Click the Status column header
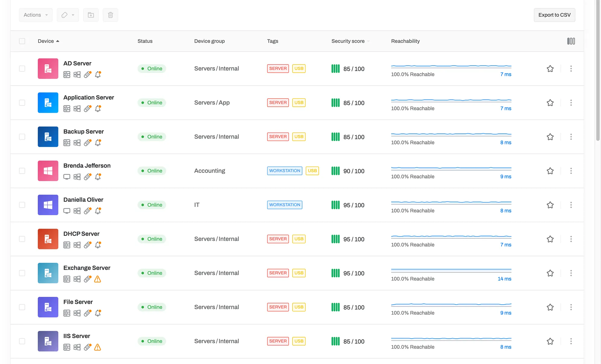Screen dimensions: 601x364 click(x=145, y=41)
